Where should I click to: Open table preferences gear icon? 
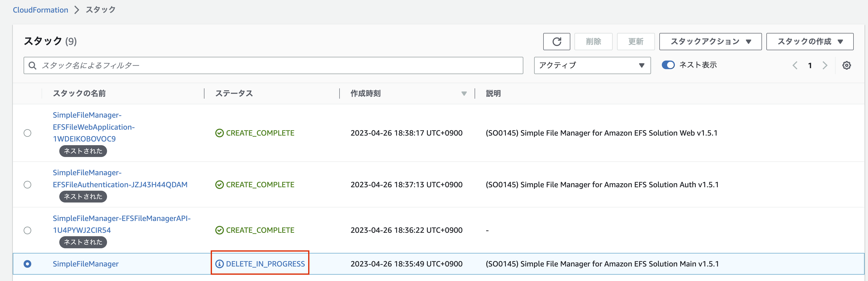(x=846, y=65)
